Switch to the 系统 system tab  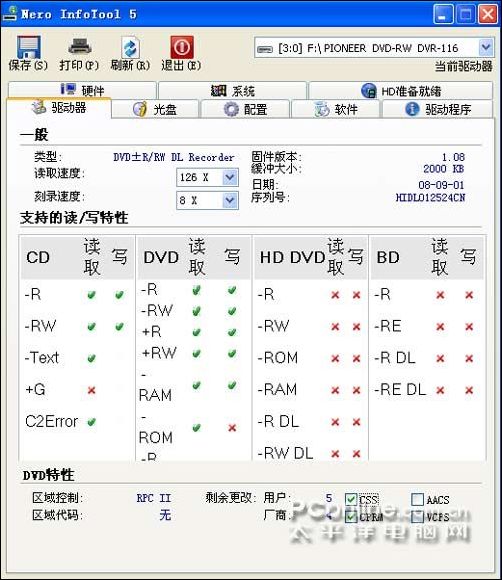pos(233,90)
